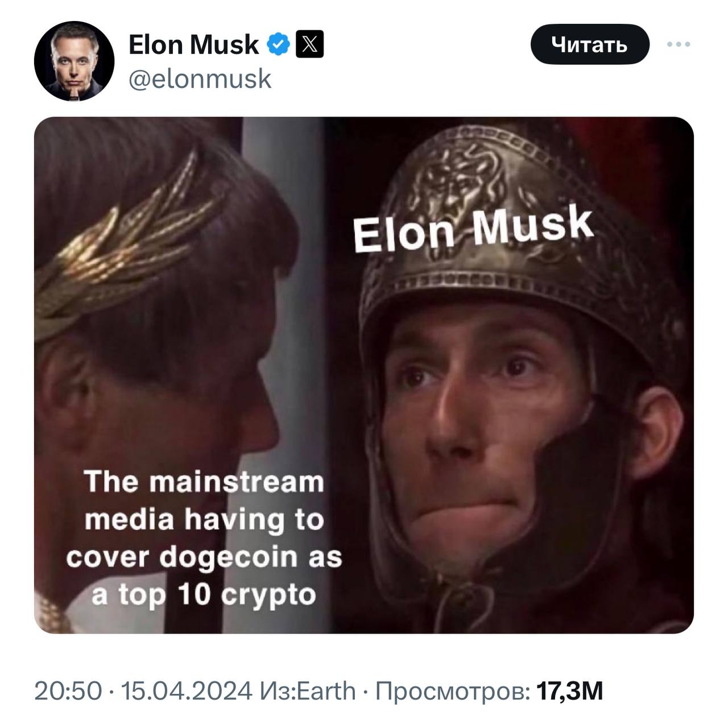The width and height of the screenshot is (728, 720).
Task: Click the blue verified checkmark badge
Action: [279, 45]
